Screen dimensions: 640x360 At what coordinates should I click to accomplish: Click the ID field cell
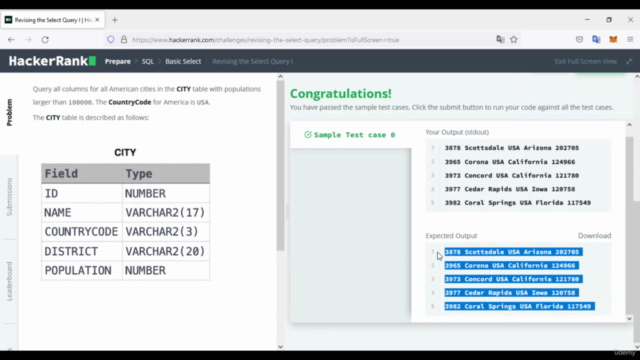click(82, 193)
